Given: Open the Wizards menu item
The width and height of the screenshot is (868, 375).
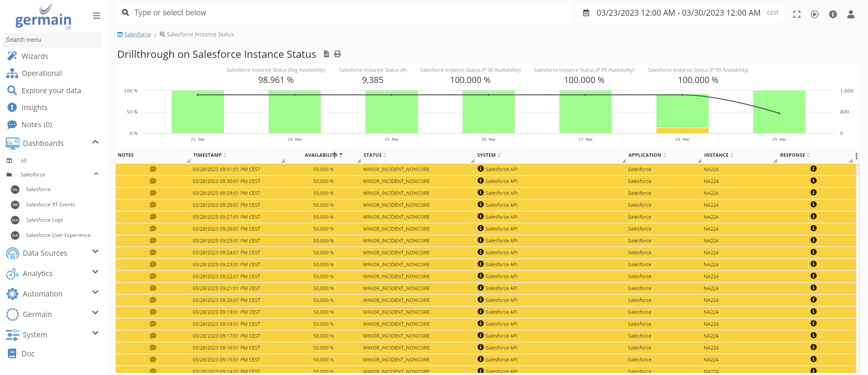Looking at the screenshot, I should 34,56.
